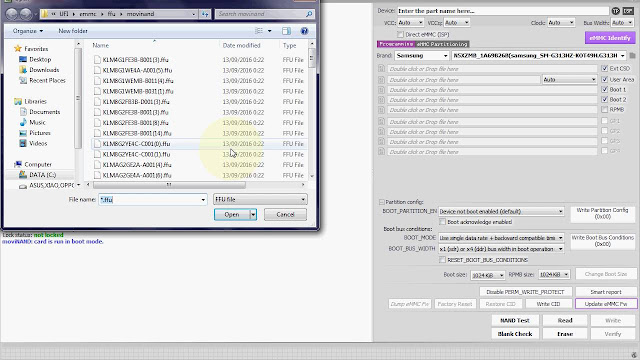Uncheck the Ext CSD checkbox
The height and width of the screenshot is (360, 640).
604,69
